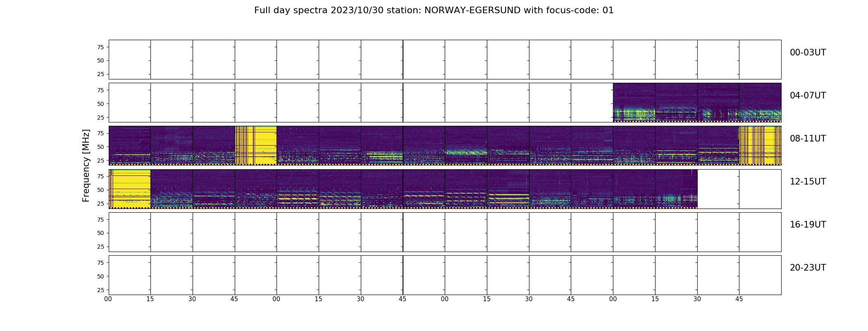Open the 08:00 spectrum panel starting the 08-11UT row

coord(130,146)
